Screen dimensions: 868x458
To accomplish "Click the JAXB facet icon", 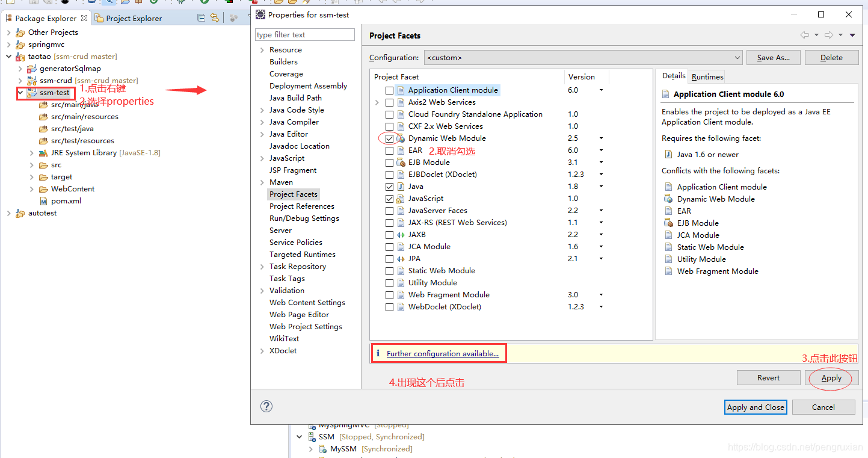I will coord(401,235).
